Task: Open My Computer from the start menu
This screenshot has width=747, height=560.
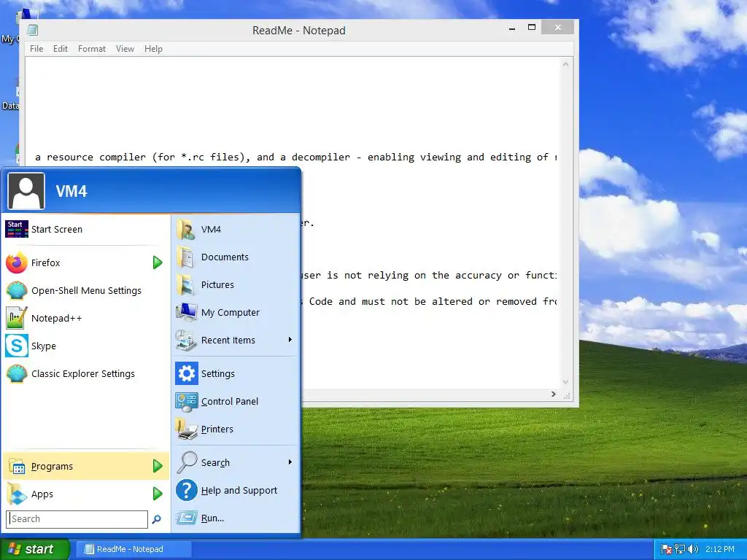Action: (x=186, y=312)
